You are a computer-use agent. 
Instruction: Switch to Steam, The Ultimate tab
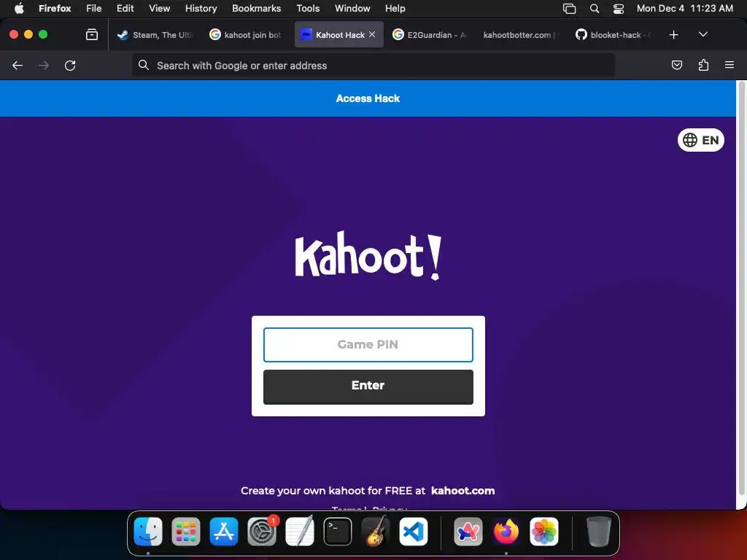[155, 35]
